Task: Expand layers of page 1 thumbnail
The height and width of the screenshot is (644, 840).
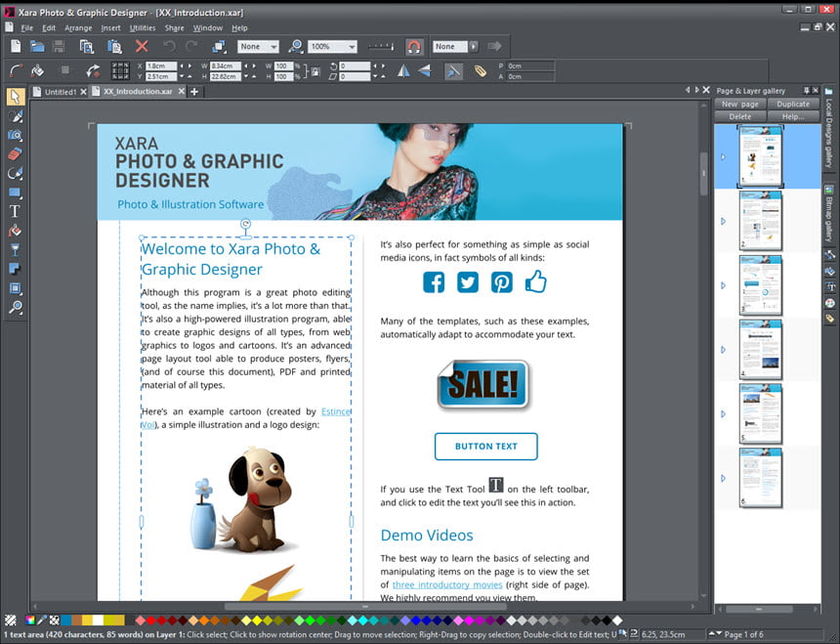Action: click(723, 157)
